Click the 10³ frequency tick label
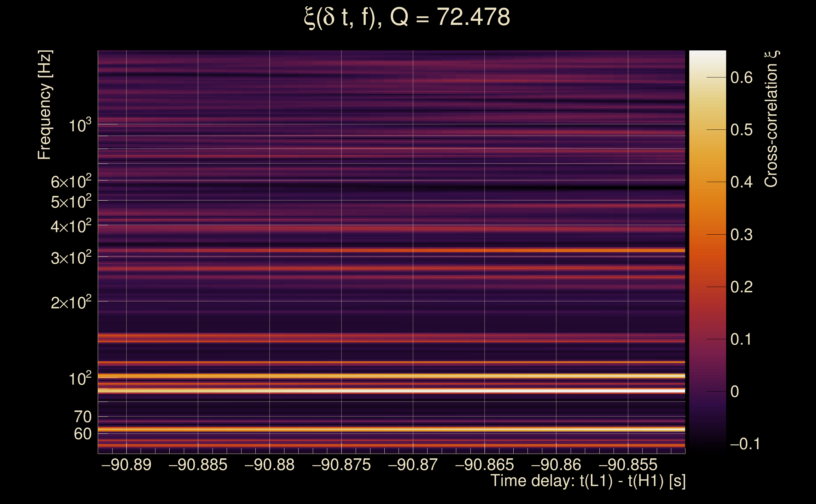The image size is (816, 504). [80, 126]
